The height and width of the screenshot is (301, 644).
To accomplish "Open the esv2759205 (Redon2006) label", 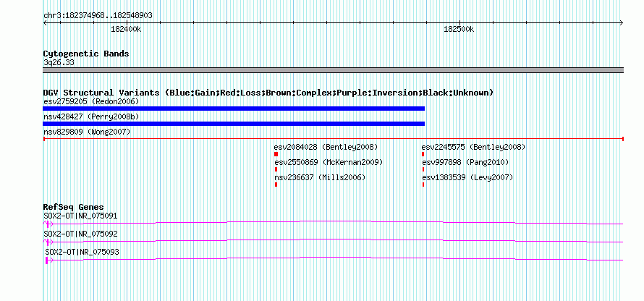I will (x=91, y=101).
